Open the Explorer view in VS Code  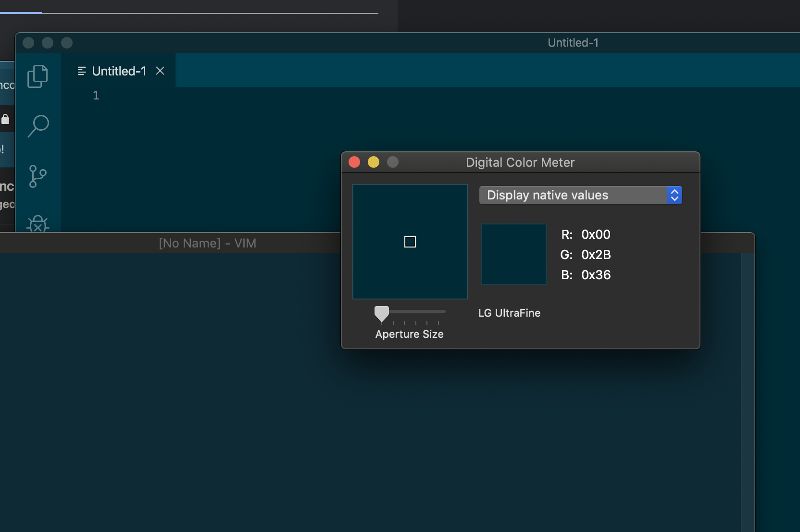[x=37, y=76]
